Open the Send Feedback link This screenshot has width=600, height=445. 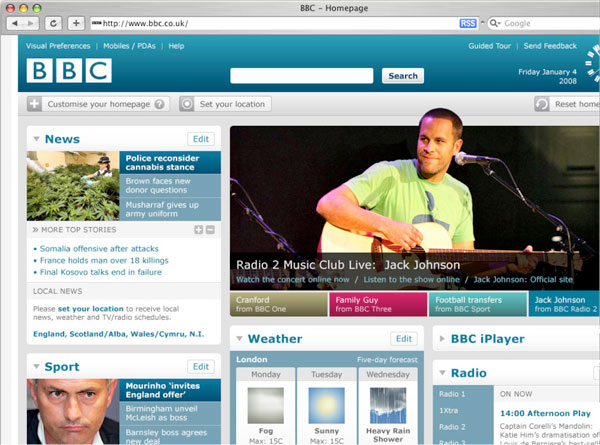550,46
